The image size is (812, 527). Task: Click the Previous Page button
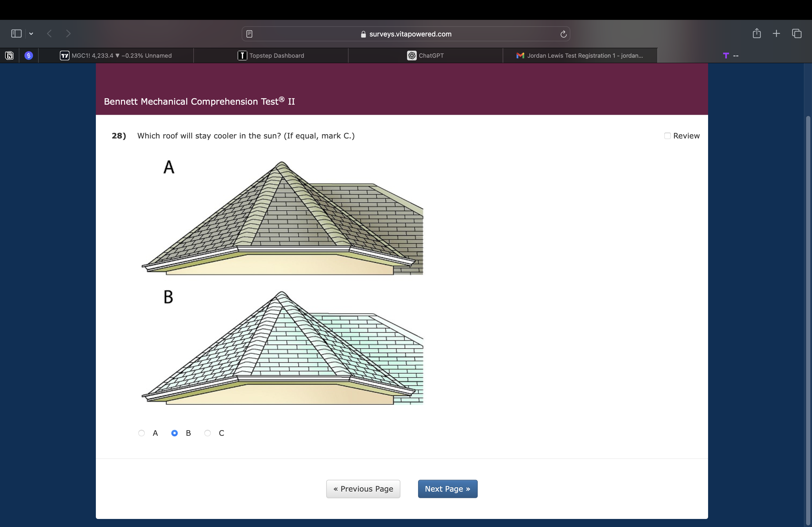[x=363, y=489]
